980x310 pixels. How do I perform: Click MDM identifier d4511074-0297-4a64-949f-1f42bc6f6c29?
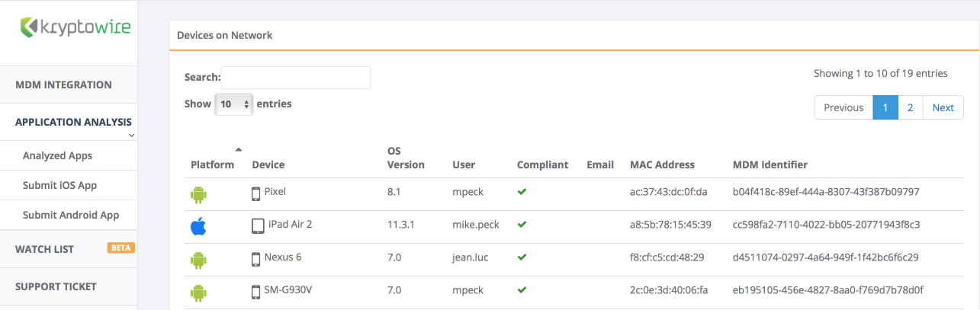coord(826,257)
